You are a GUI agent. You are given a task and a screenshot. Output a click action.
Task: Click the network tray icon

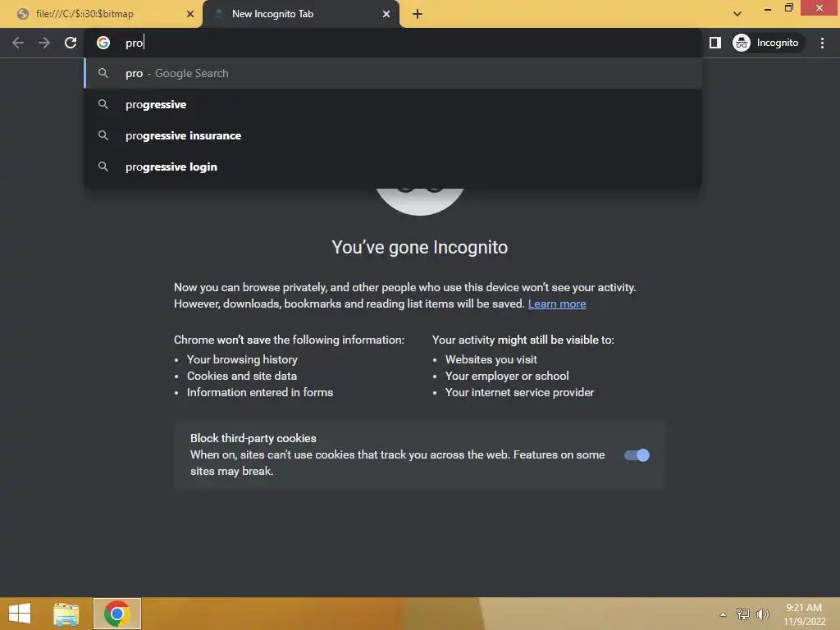(x=742, y=614)
